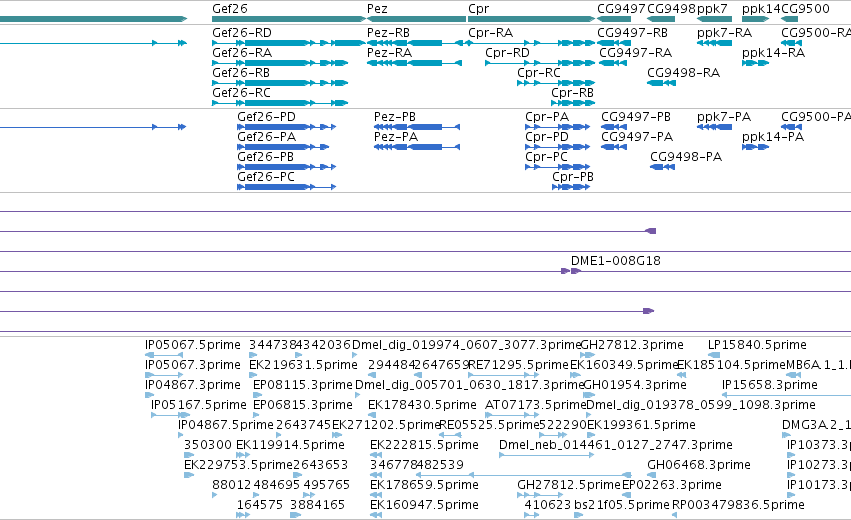Select the CG9497-PA protein label
Screen dimensions: 851x520
point(637,137)
